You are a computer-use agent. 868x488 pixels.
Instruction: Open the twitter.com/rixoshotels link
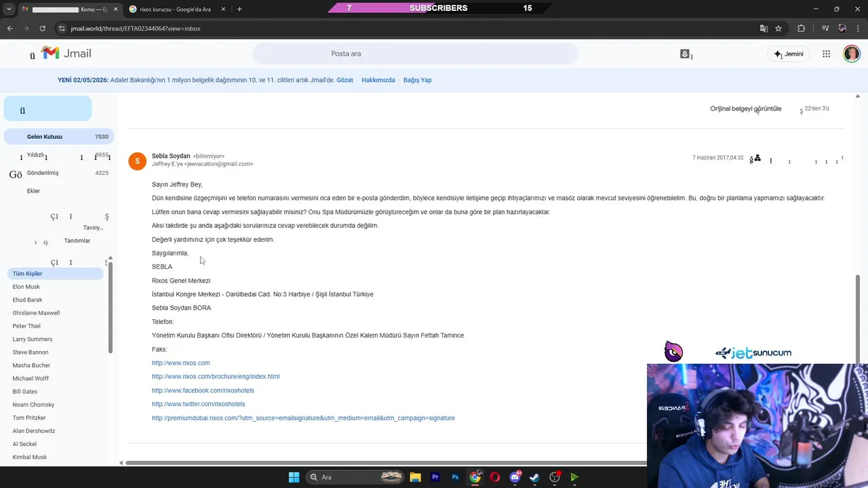click(199, 404)
